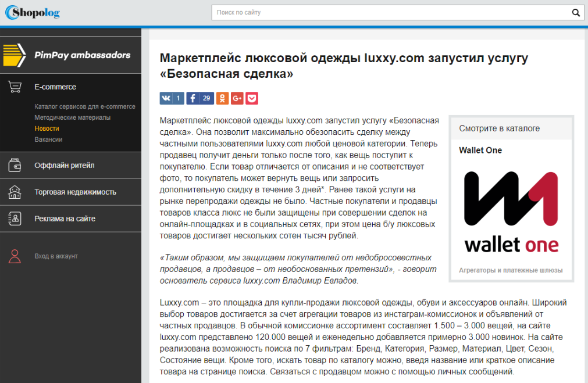Click the Оффлайн ритейл wallet icon
588x383 pixels.
15,166
